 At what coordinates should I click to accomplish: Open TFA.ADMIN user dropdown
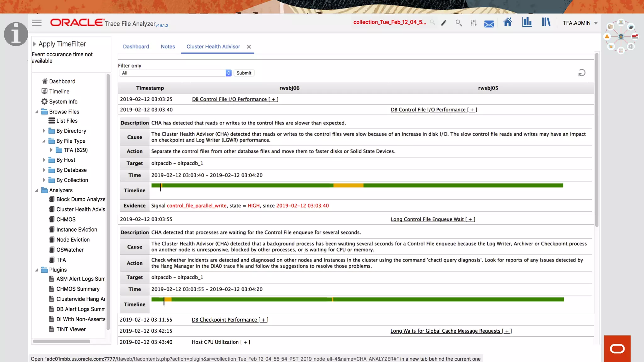coord(580,23)
